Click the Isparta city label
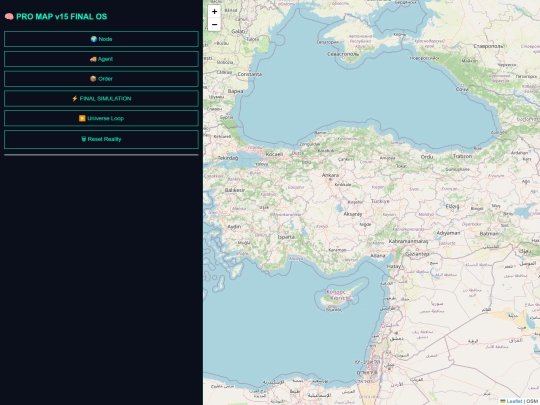The height and width of the screenshot is (405, 540). tap(286, 237)
